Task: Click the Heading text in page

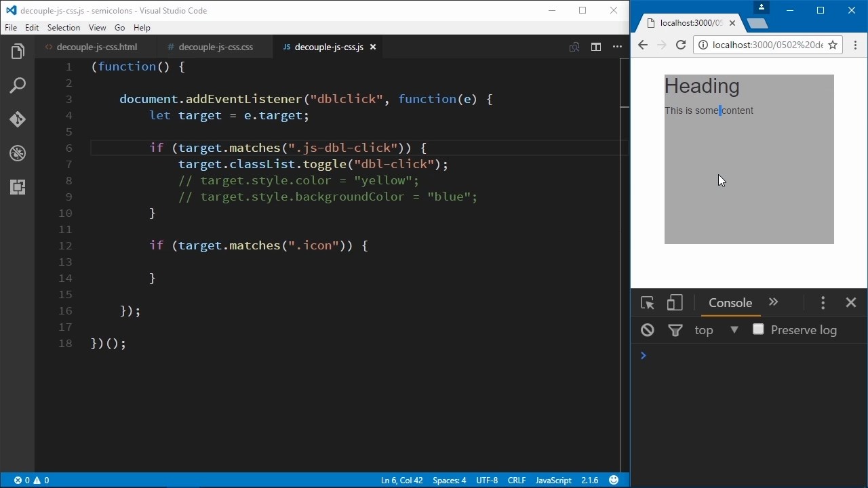Action: click(702, 86)
